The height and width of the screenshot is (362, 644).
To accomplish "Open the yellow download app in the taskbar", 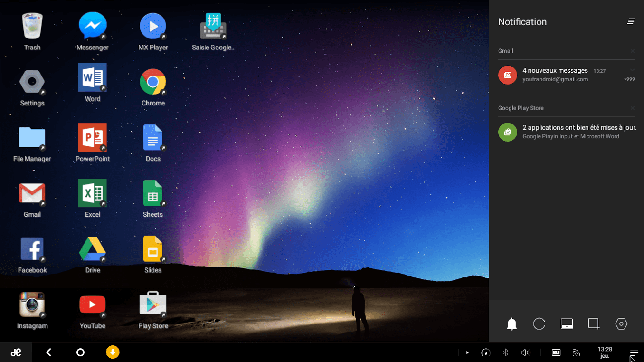I will 113,352.
